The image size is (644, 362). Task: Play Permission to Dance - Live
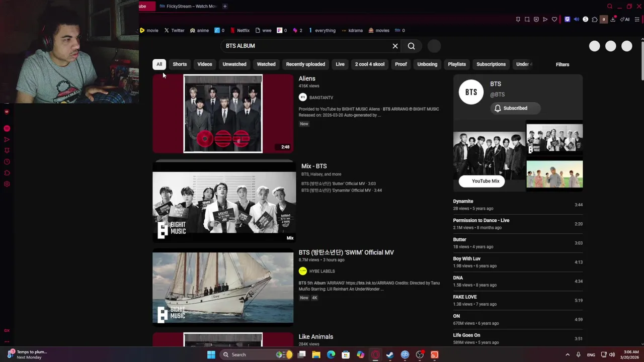pyautogui.click(x=518, y=224)
